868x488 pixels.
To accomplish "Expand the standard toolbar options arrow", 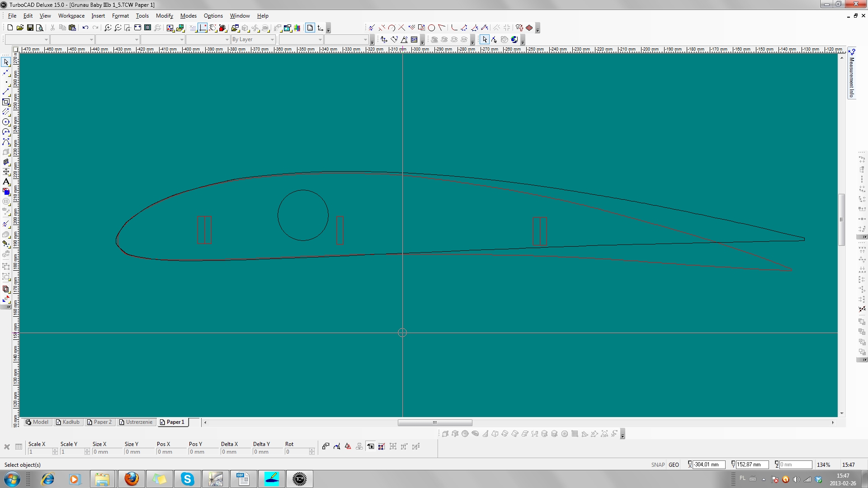I will [328, 28].
